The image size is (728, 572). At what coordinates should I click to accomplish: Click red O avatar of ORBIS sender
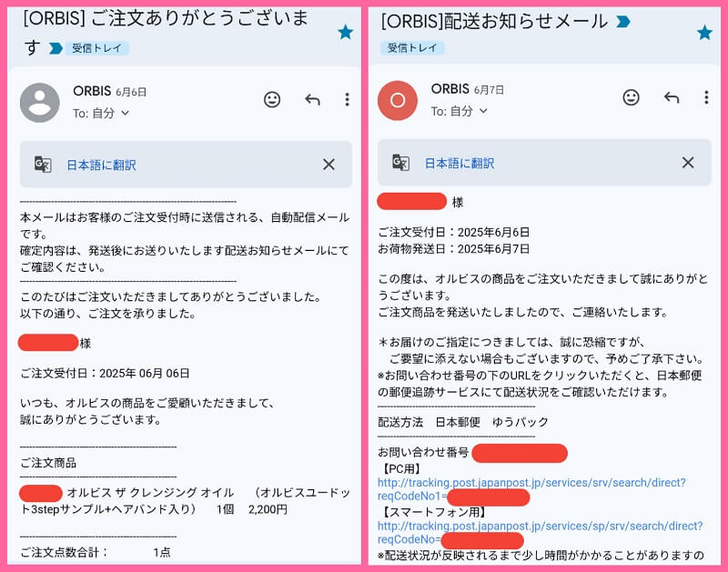398,100
